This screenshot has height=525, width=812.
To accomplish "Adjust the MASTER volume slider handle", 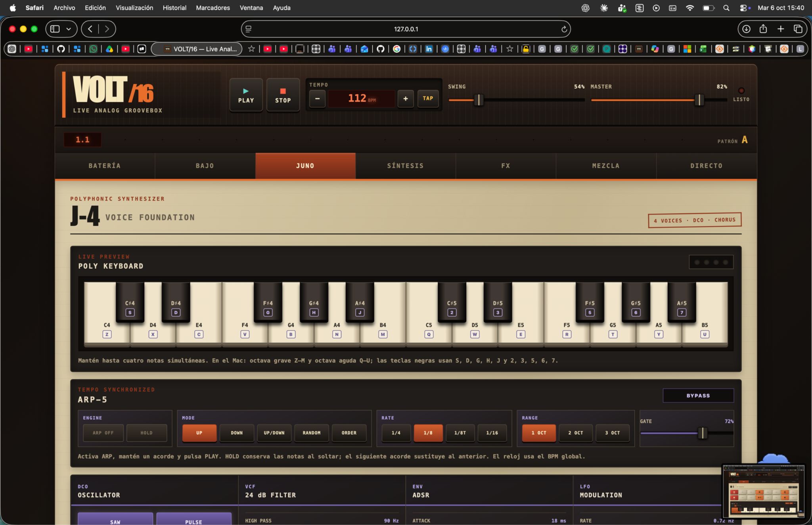I will click(x=699, y=100).
